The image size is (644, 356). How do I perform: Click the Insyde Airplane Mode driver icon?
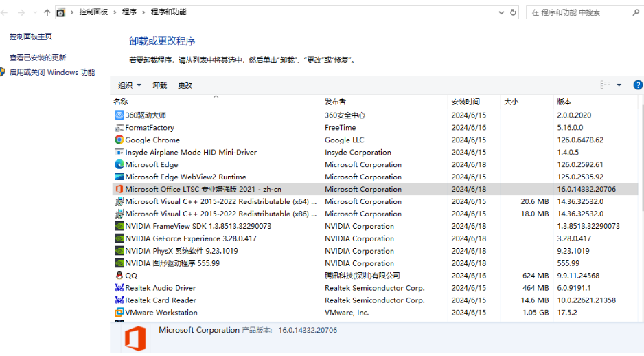pyautogui.click(x=119, y=152)
